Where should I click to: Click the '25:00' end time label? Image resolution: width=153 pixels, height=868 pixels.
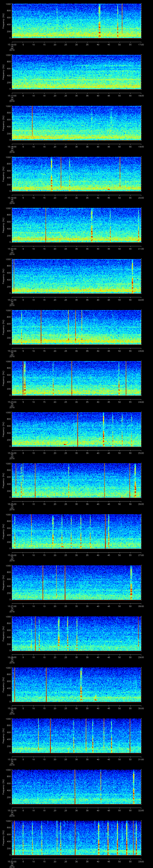tap(141, 453)
